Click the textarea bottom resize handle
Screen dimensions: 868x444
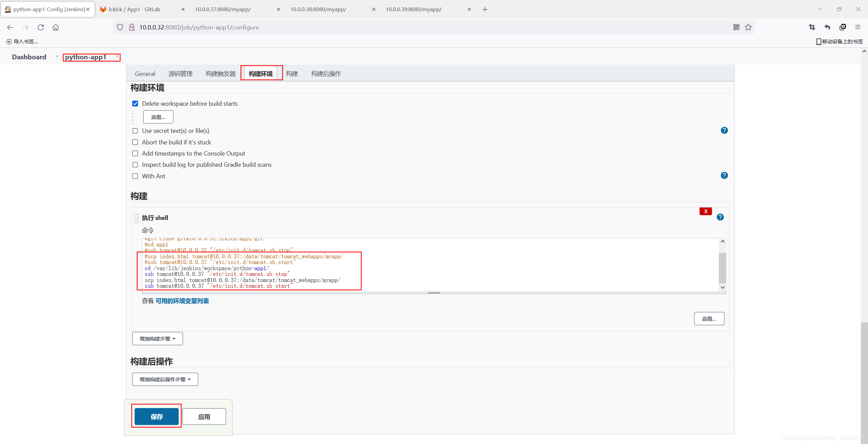coord(434,292)
